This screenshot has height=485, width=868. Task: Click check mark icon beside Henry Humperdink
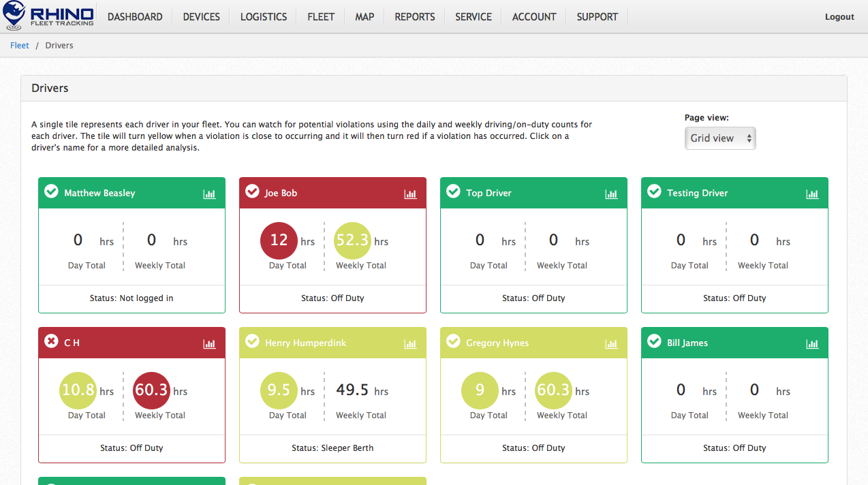252,341
